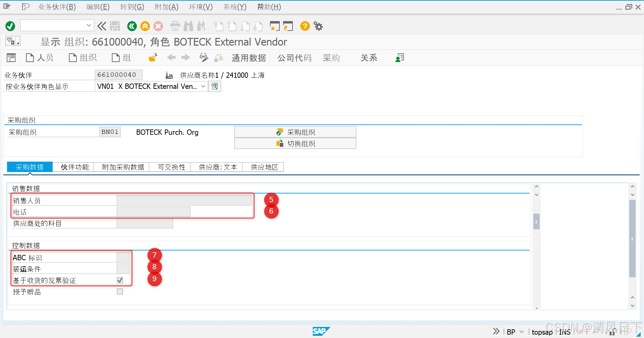
Task: Click the person icon right of 关系
Action: [400, 58]
